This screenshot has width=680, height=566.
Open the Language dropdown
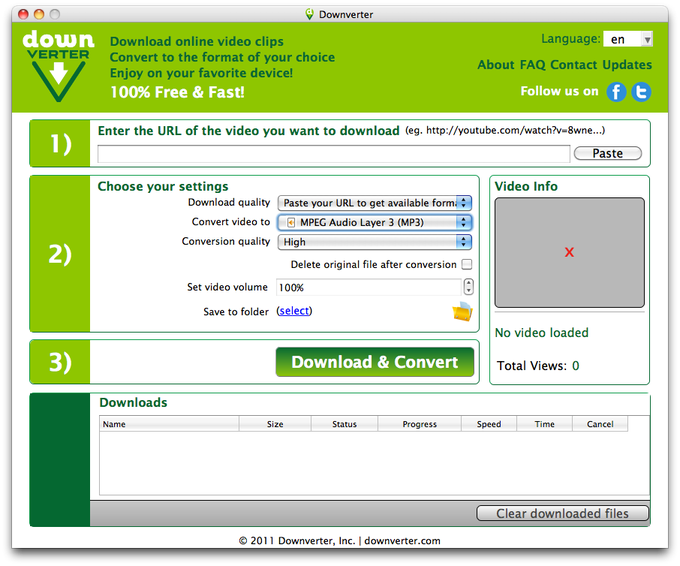tap(628, 39)
